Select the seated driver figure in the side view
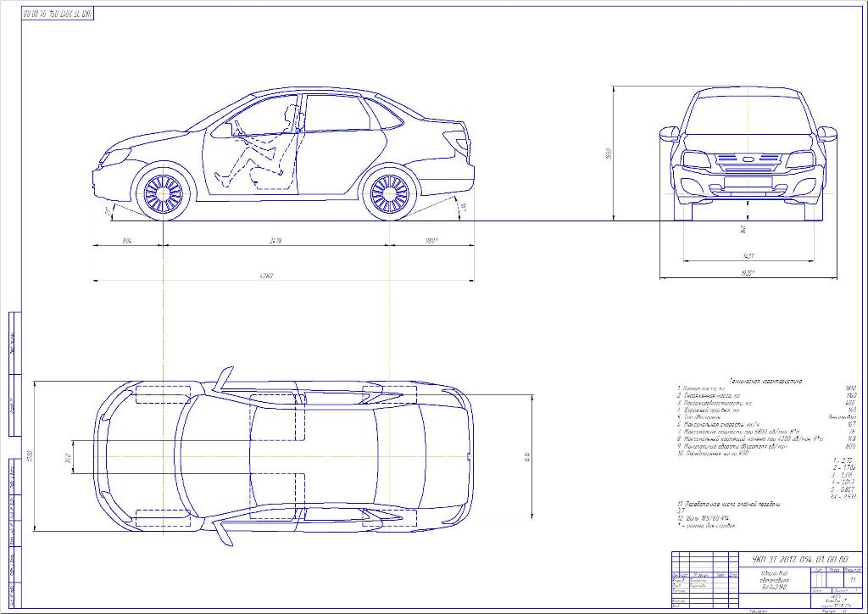Screen dimensions: 868x614 [258, 147]
